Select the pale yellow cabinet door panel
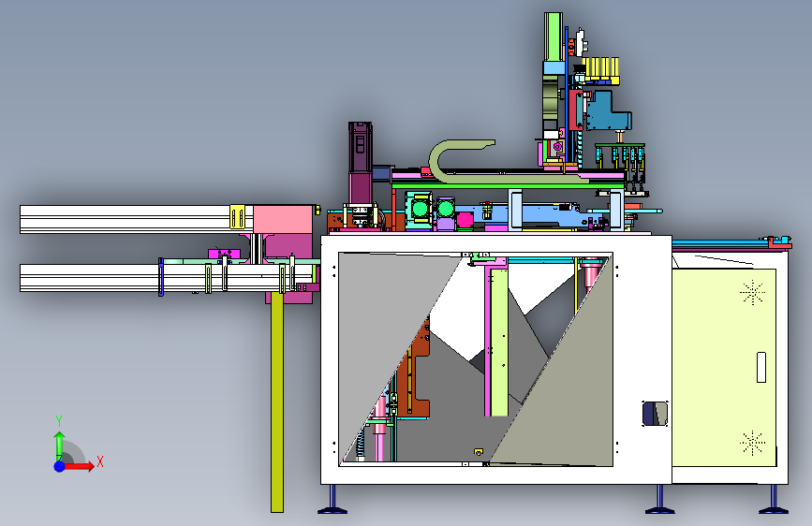This screenshot has width=812, height=526. click(x=723, y=367)
